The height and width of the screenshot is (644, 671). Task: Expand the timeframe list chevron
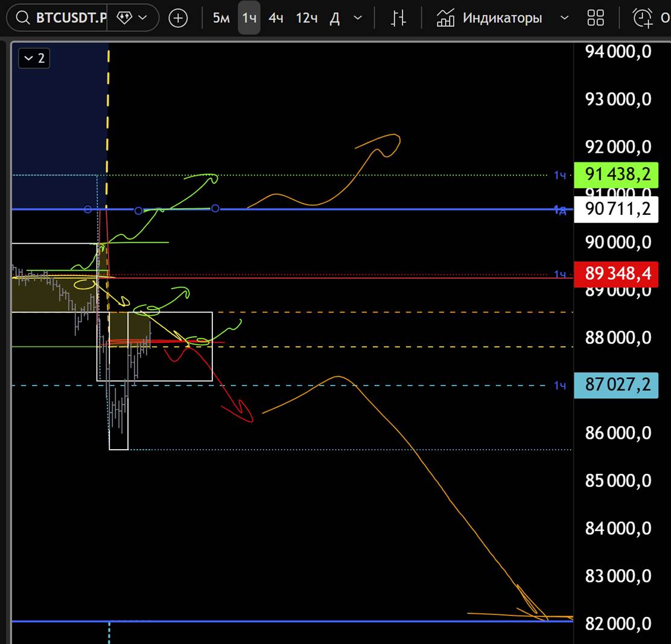point(358,18)
